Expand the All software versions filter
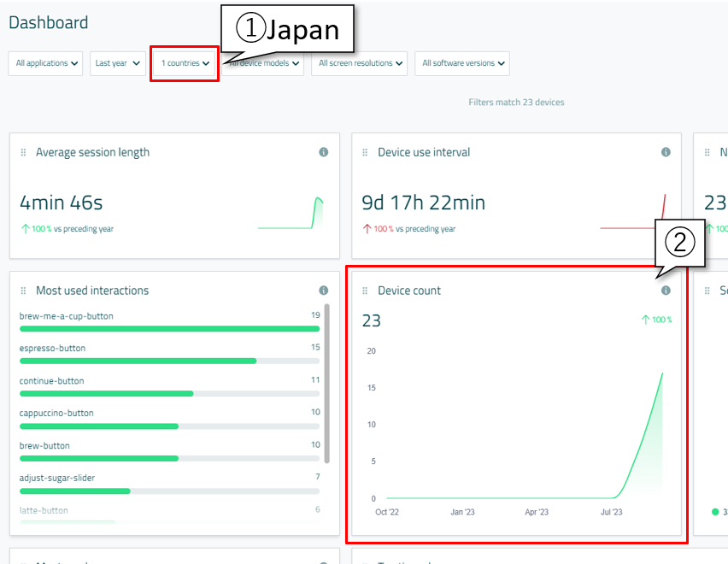Viewport: 728px width, 564px height. point(461,63)
